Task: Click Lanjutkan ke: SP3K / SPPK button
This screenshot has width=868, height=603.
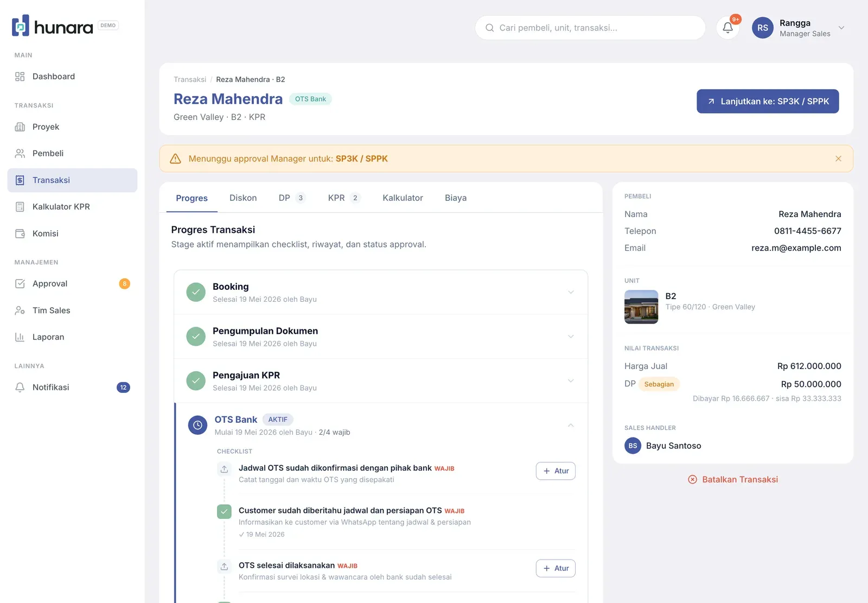Action: tap(768, 101)
